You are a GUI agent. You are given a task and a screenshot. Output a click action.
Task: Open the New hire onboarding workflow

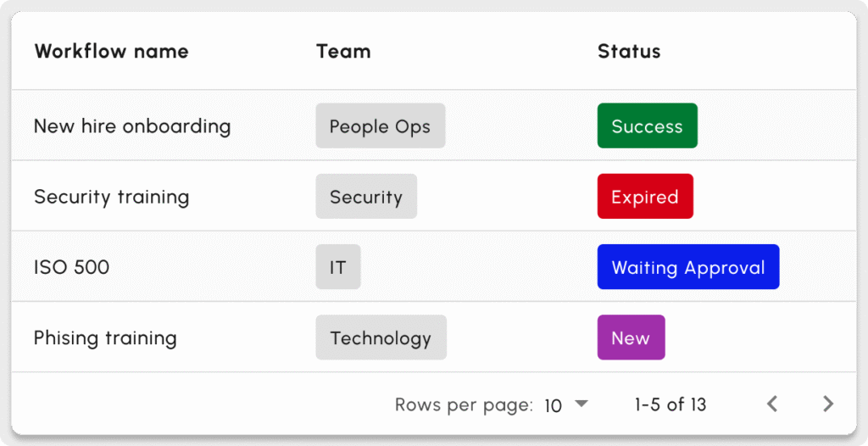coord(132,126)
